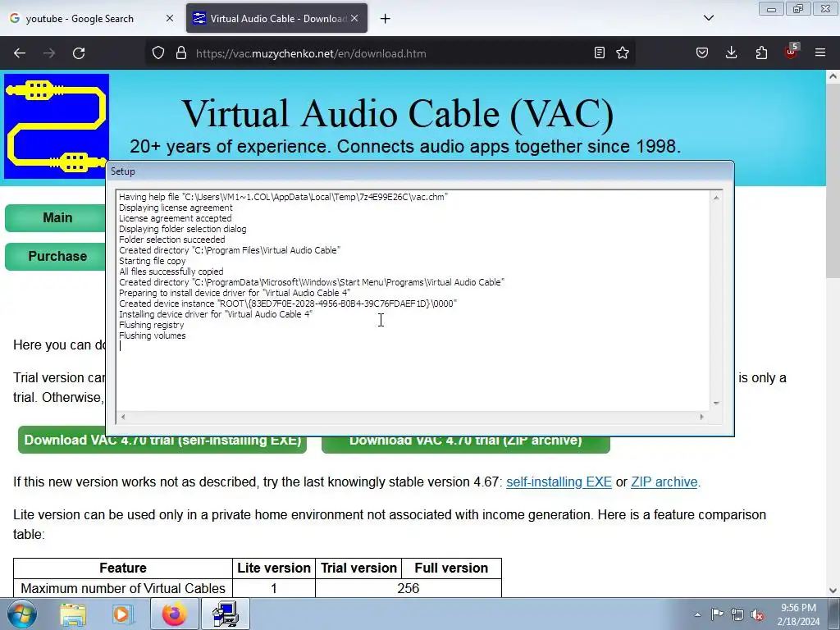840x630 pixels.
Task: Click the log line 'Flushing volumes'
Action: click(152, 336)
